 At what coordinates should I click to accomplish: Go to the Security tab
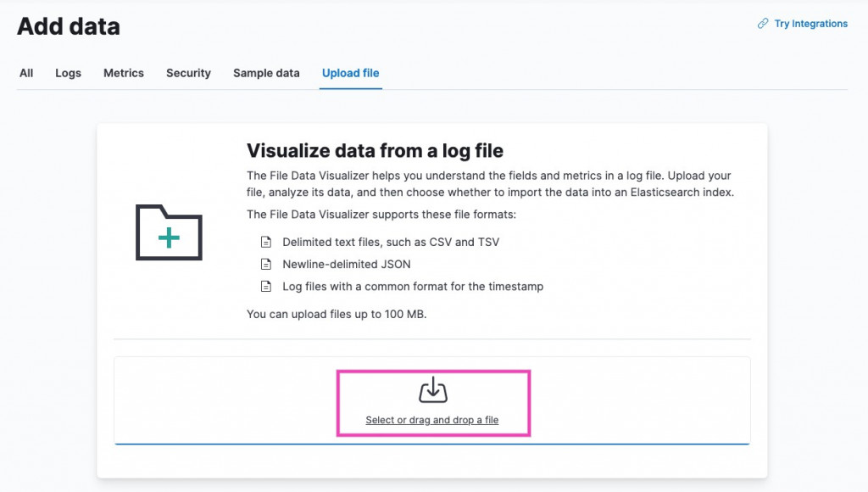pyautogui.click(x=188, y=73)
